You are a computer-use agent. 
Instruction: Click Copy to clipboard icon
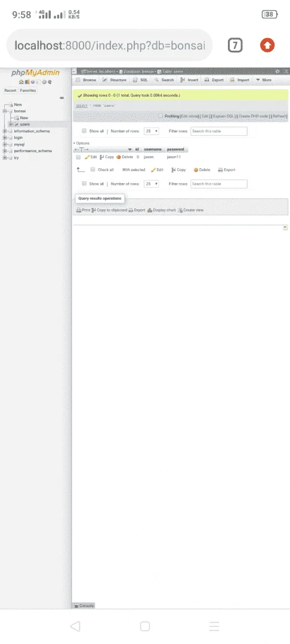click(x=94, y=210)
